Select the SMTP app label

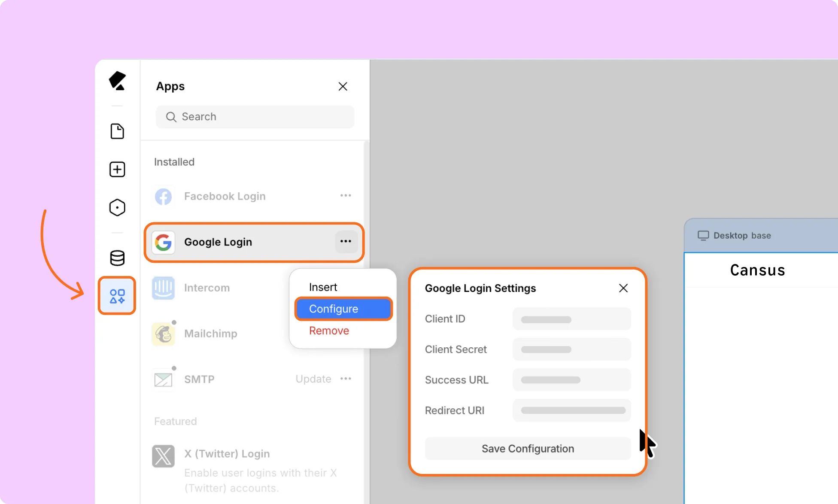point(199,380)
